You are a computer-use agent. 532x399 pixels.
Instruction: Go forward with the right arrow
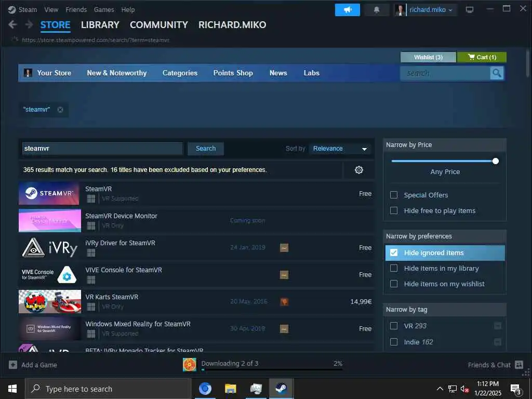coord(29,24)
